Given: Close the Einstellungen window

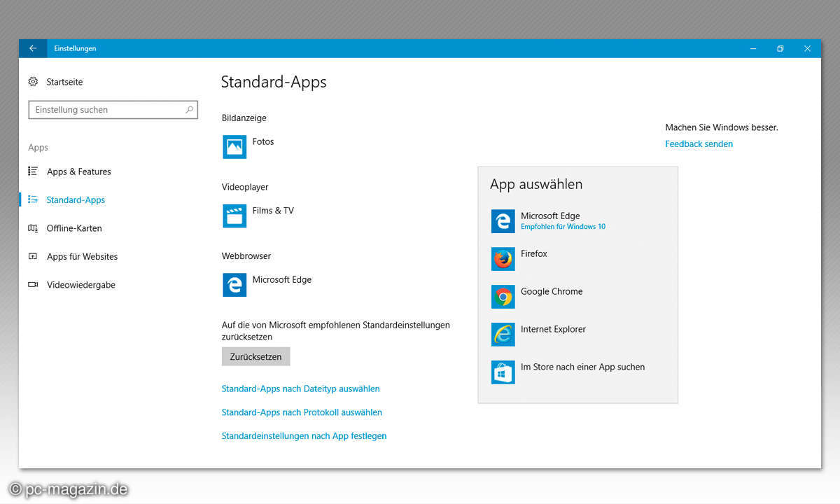Looking at the screenshot, I should tap(807, 48).
